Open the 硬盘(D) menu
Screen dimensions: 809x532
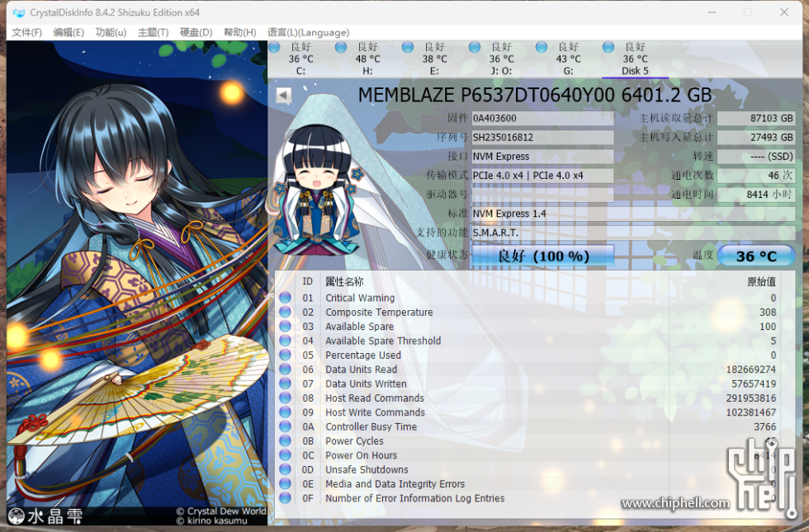pyautogui.click(x=196, y=32)
